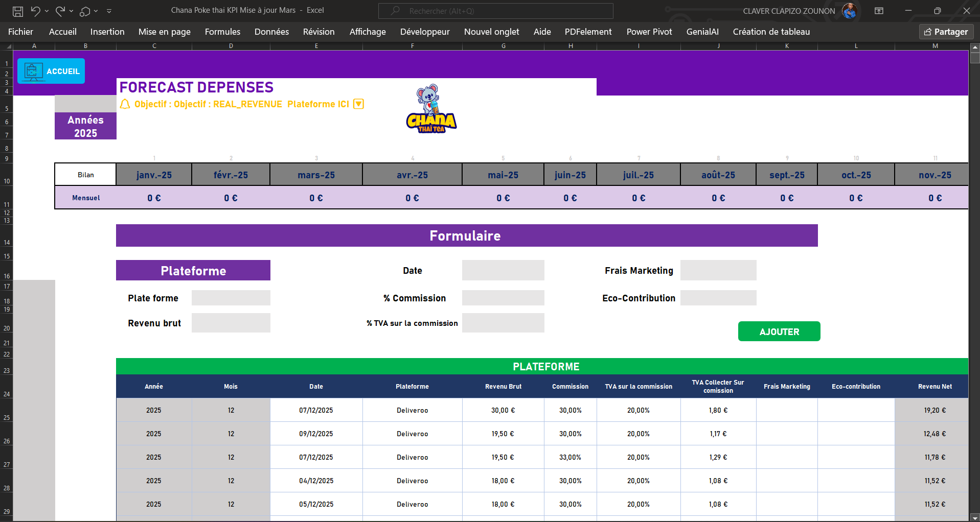Screen dimensions: 980x522
Task: Open the user account profile picture
Action: [849, 11]
